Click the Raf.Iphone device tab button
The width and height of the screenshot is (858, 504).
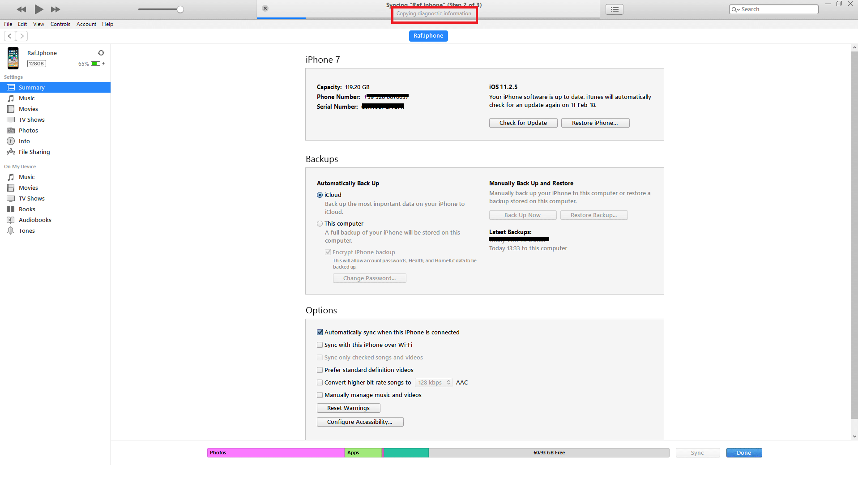428,36
